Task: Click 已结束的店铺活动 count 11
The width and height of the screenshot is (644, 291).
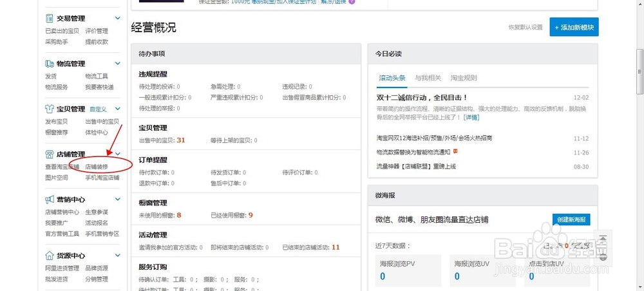Action: click(336, 247)
